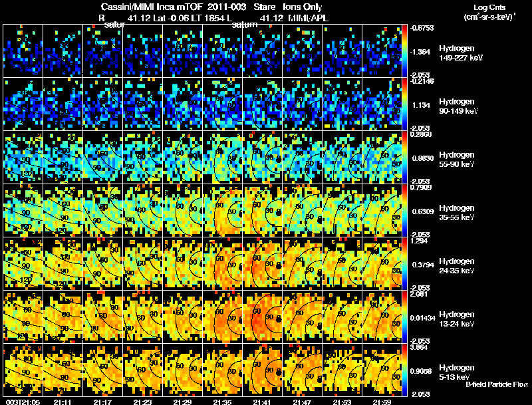Select the Hydrogen 90-149 keV label

[x=458, y=106]
